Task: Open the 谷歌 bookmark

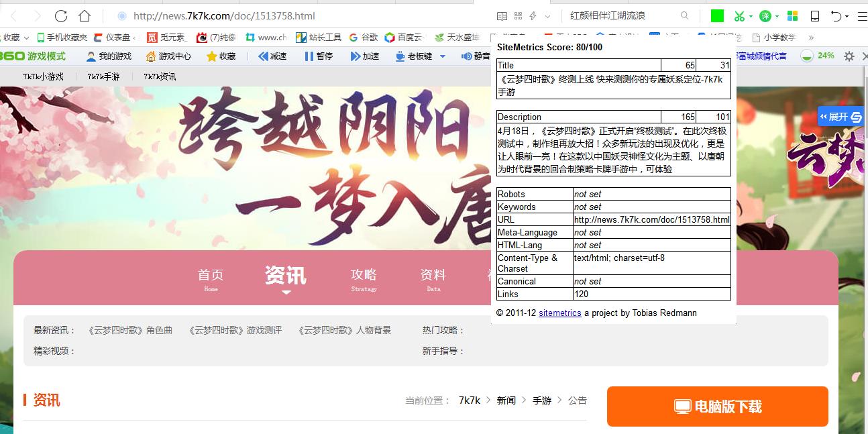Action: coord(364,38)
